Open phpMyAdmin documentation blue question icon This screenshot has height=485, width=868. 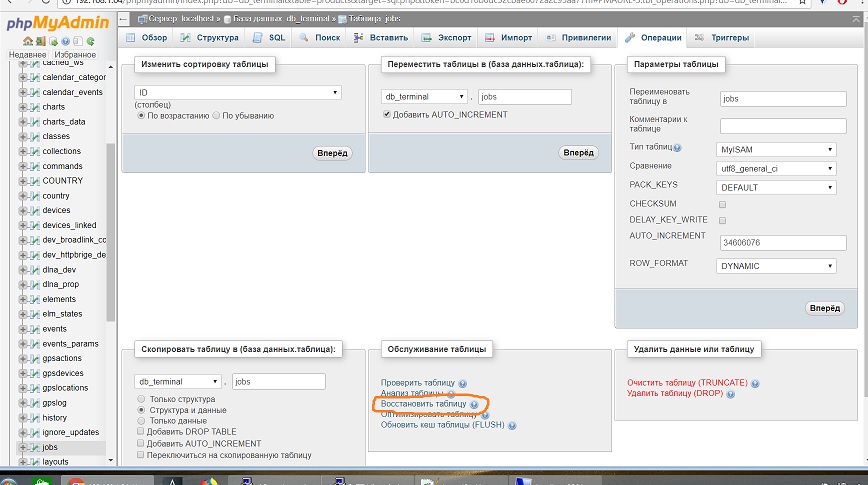(x=66, y=41)
